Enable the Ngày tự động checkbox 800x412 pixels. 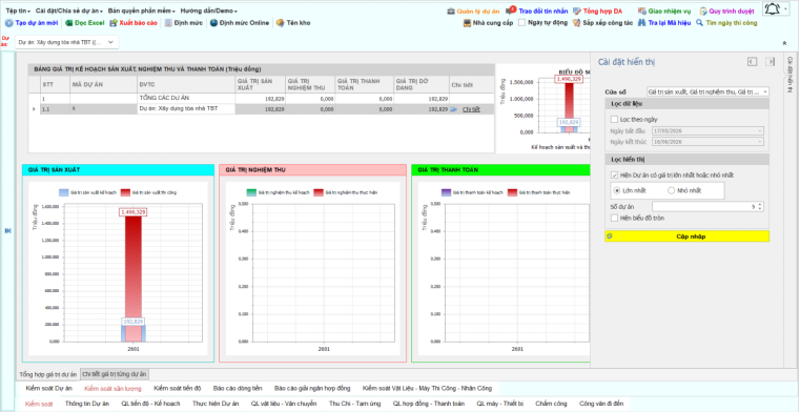point(521,23)
